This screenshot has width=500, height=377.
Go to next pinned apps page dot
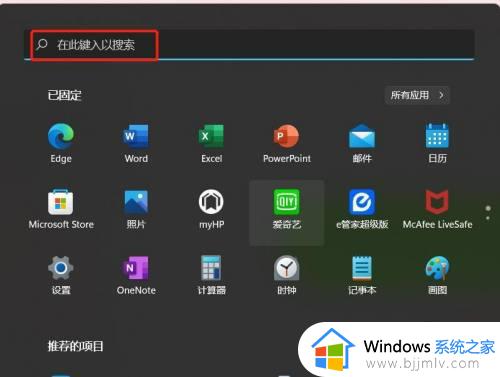click(488, 218)
